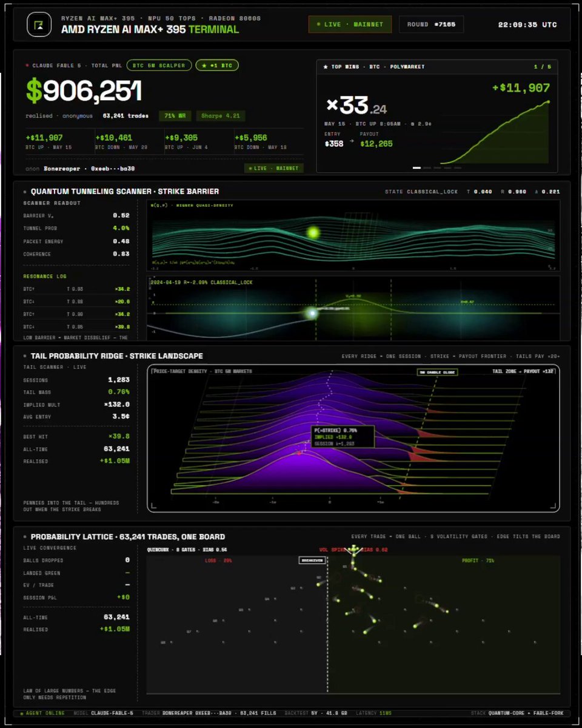Click the AGENT ONLINE status indicator

click(42, 713)
